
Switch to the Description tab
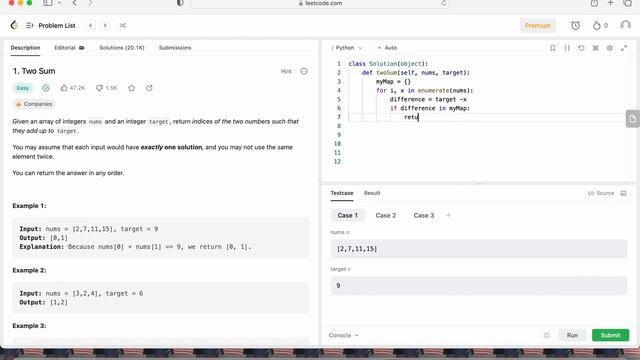(x=25, y=48)
